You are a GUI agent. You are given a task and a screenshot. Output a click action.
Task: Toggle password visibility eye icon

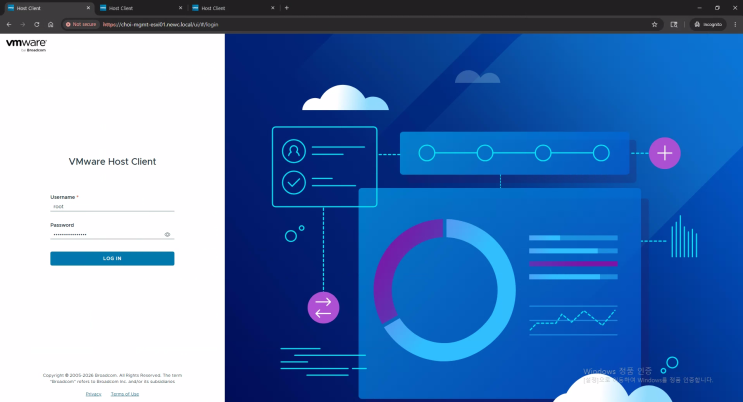click(x=167, y=235)
